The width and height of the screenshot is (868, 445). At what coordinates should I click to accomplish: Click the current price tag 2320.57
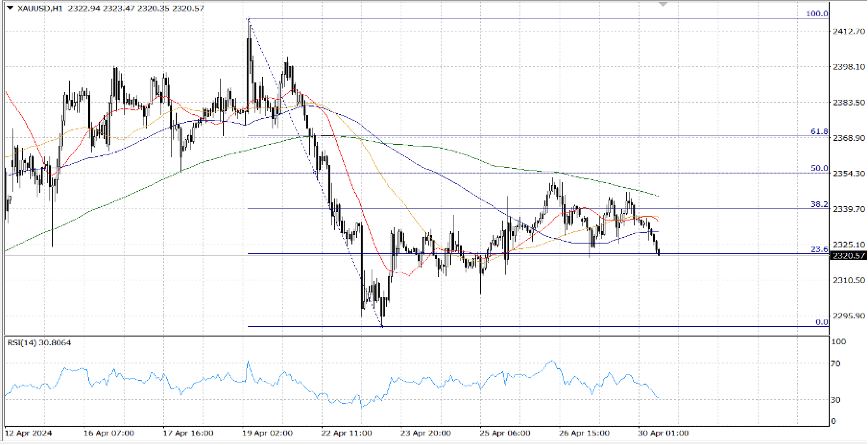coord(848,256)
